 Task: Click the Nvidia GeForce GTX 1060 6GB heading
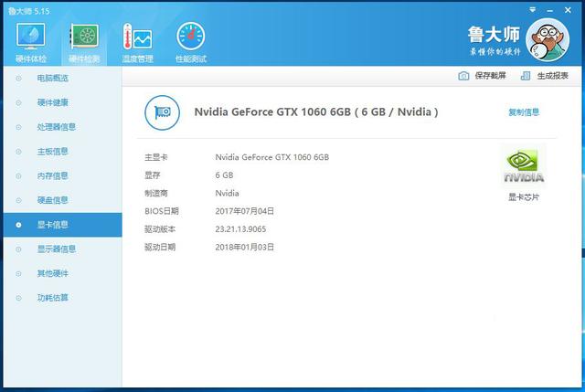(316, 111)
